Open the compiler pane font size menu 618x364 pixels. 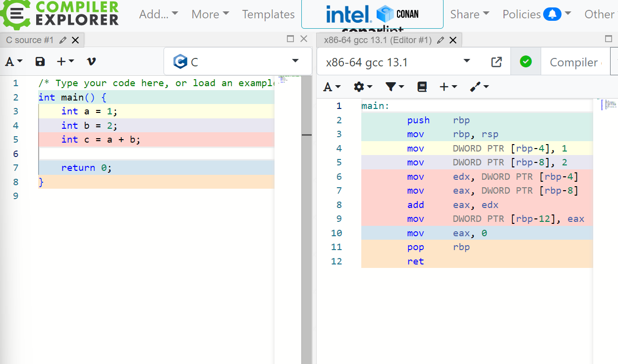tap(332, 87)
